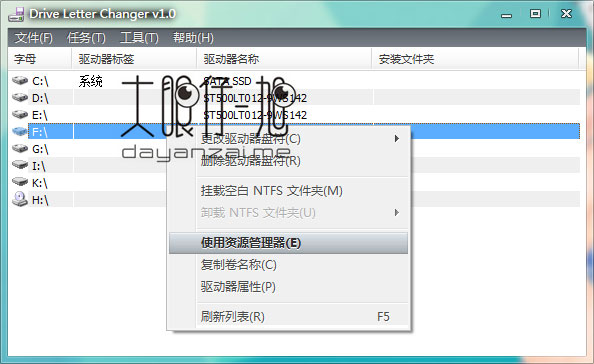Click 刷新列表(R) F5 entry
This screenshot has height=364, width=594.
289,316
